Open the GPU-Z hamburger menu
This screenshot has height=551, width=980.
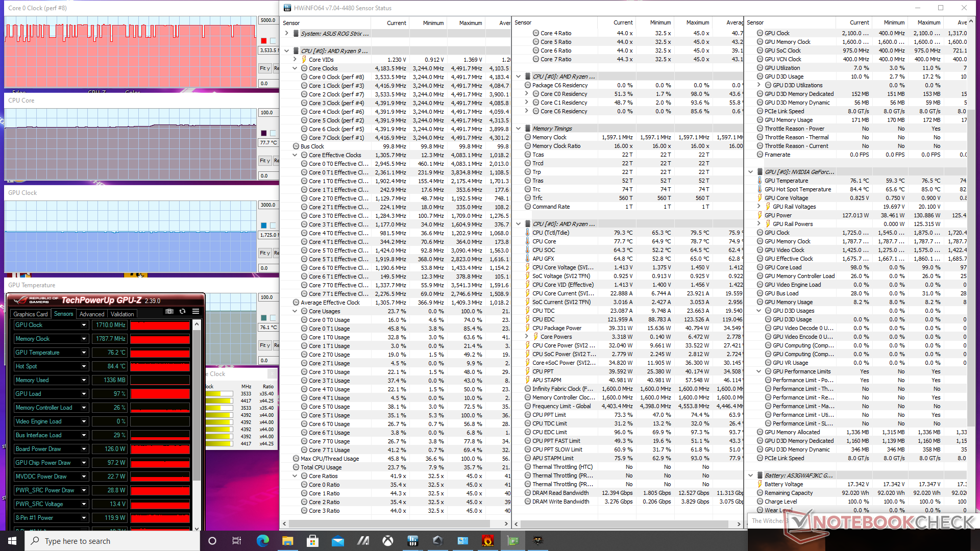(x=195, y=311)
